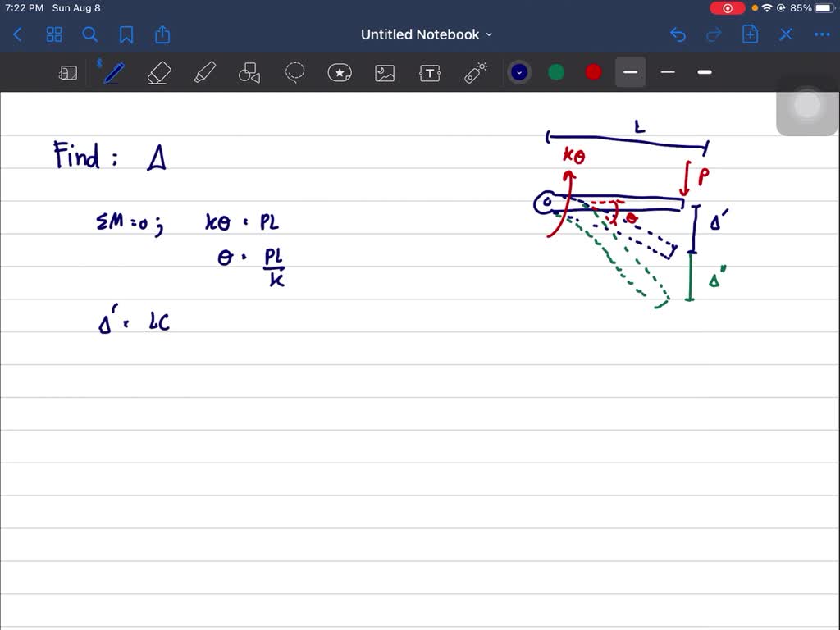
Task: Select the Text box tool
Action: (x=430, y=73)
